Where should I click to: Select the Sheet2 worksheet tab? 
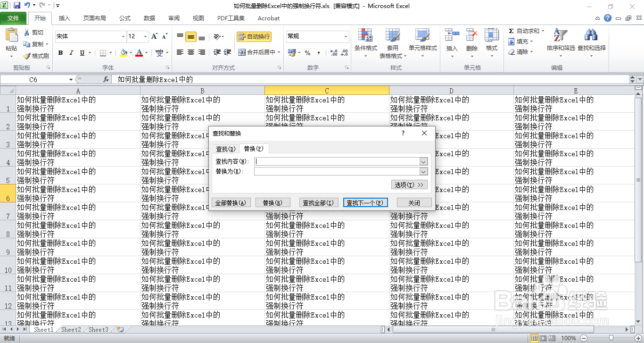tap(71, 330)
